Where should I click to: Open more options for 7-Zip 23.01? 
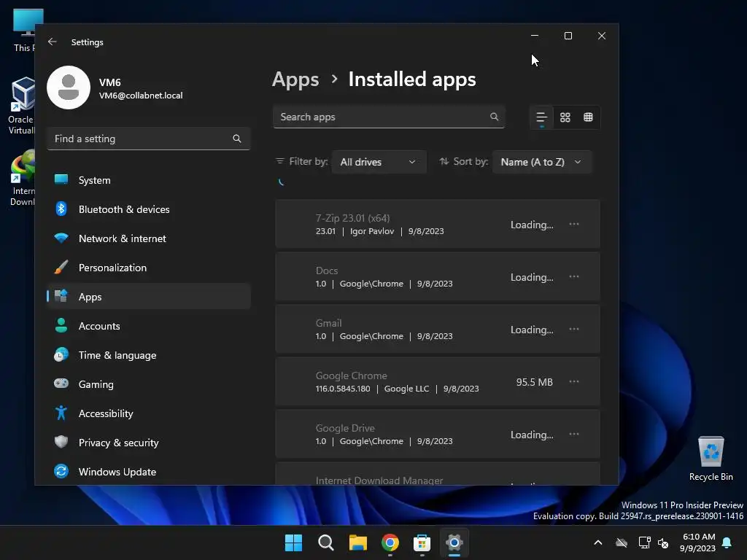(574, 225)
